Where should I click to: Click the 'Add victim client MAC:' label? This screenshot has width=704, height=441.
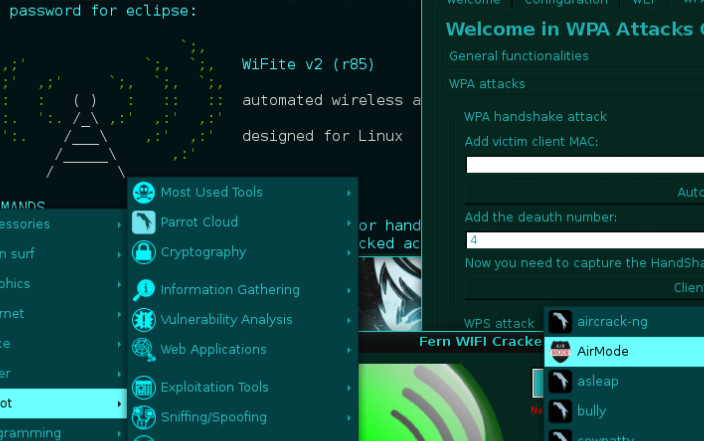[531, 142]
